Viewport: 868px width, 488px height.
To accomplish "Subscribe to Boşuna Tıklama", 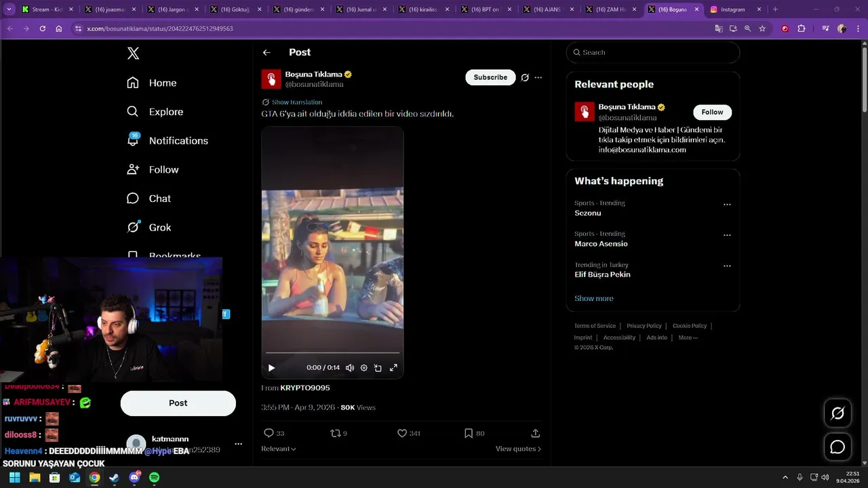I will (490, 77).
